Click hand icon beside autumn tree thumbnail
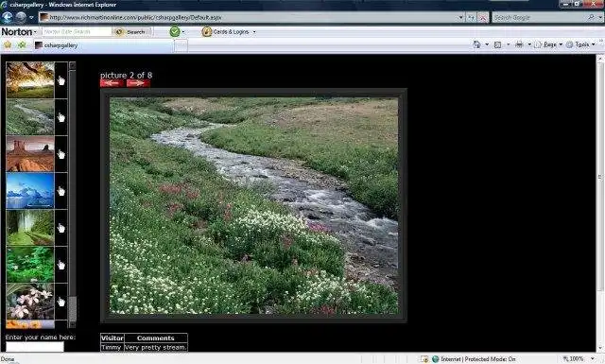The width and height of the screenshot is (605, 364). (60, 80)
